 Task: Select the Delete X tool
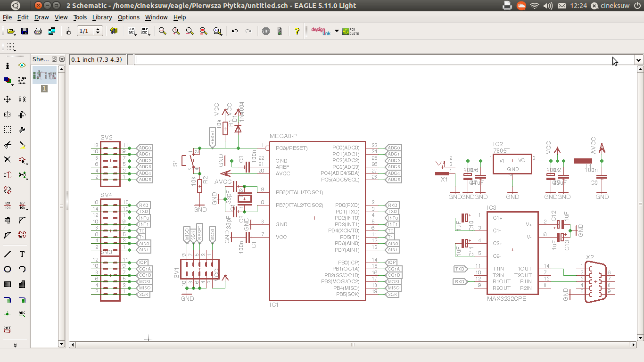[x=8, y=160]
